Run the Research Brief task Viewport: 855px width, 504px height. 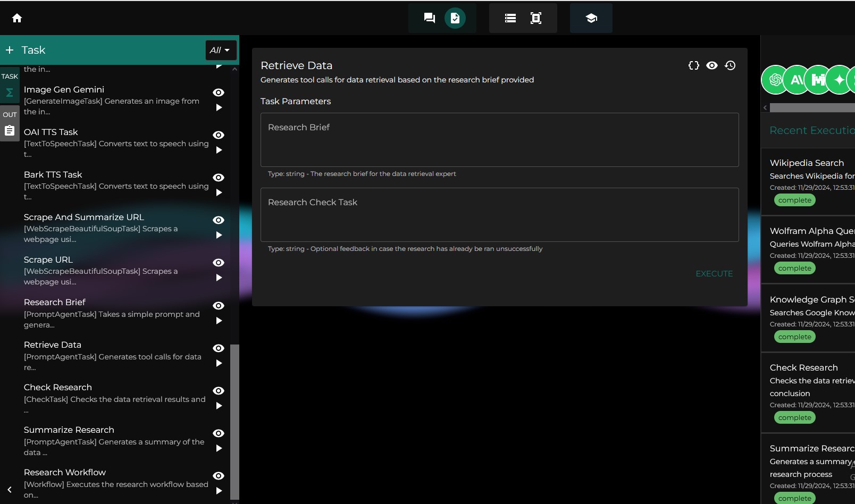[219, 321]
